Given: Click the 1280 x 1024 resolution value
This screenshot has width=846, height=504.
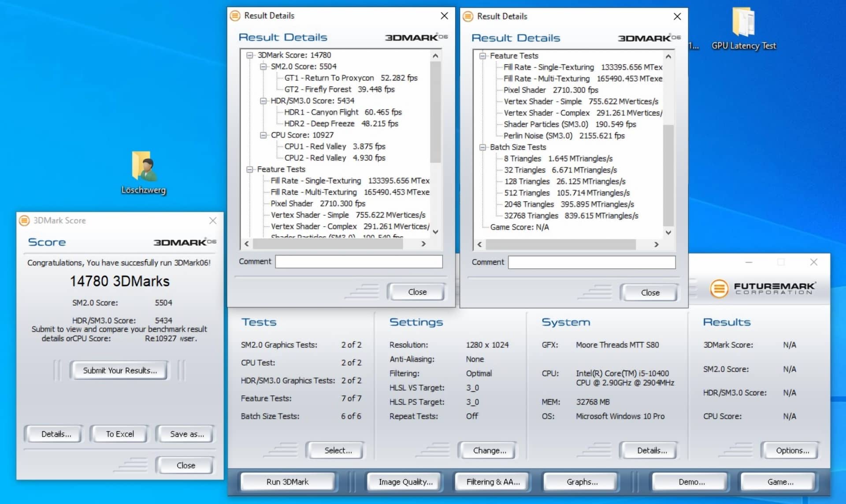Looking at the screenshot, I should 487,345.
